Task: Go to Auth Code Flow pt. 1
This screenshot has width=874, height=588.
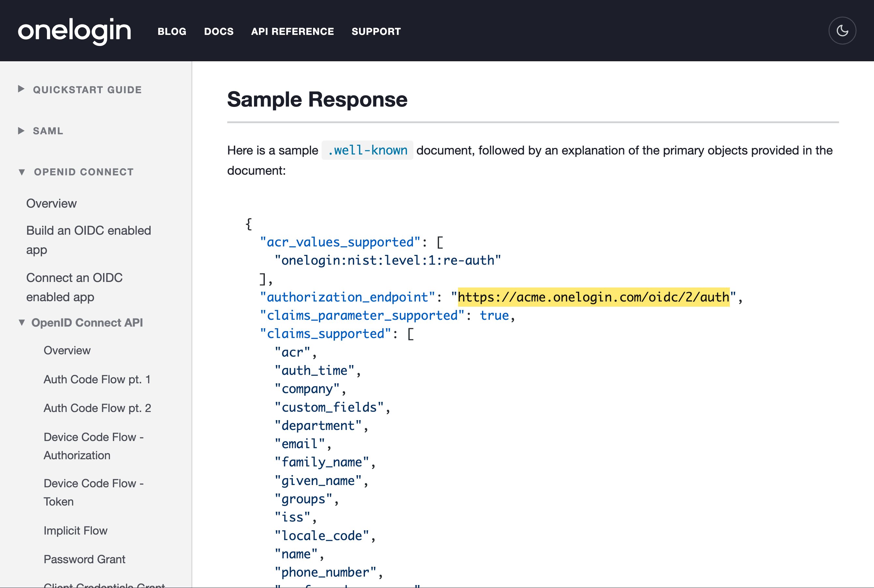Action: coord(97,379)
